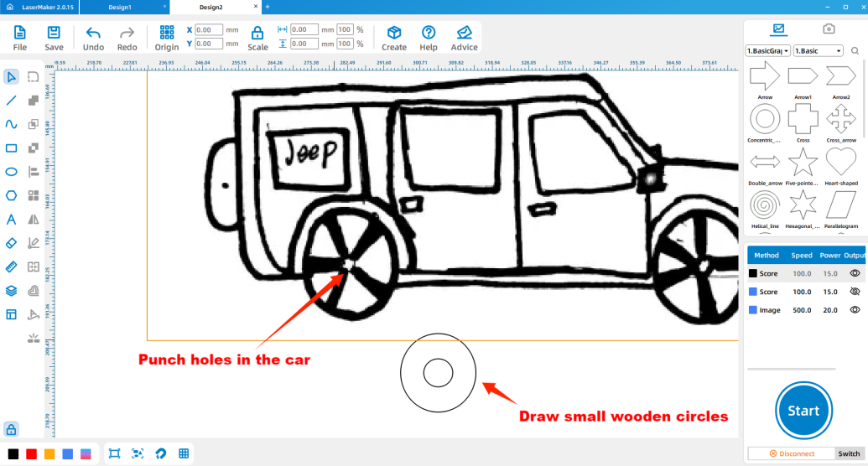
Task: Click the Switch button
Action: [x=849, y=453]
